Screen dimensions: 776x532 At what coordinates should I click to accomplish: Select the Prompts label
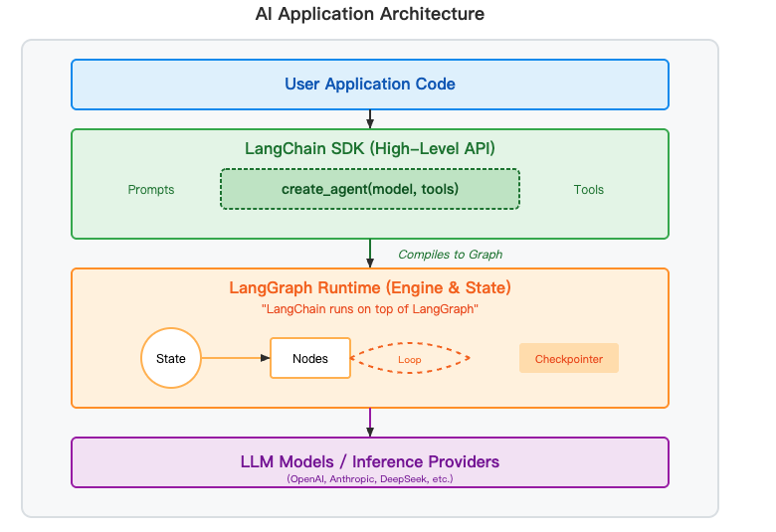[x=151, y=190]
